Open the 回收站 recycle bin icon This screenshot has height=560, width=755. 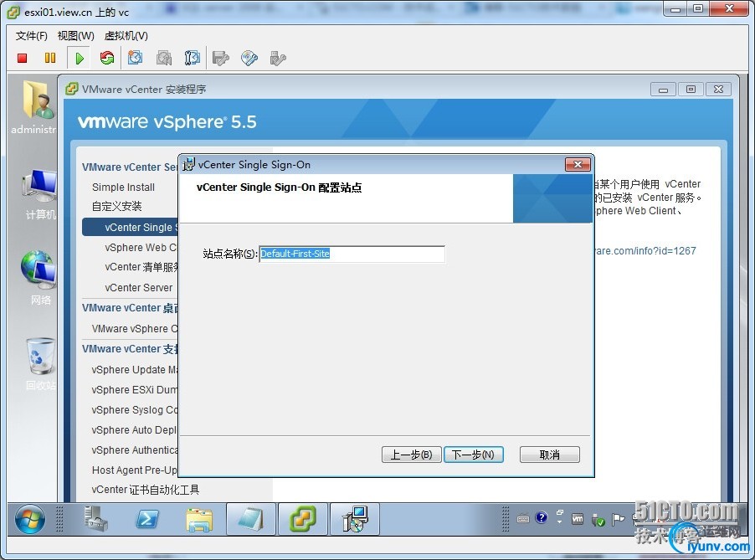[x=40, y=363]
